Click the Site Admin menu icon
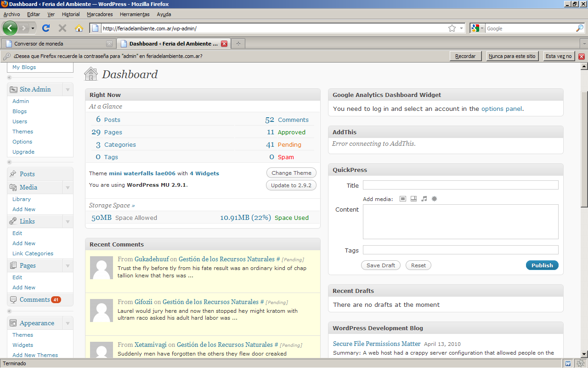 click(13, 89)
